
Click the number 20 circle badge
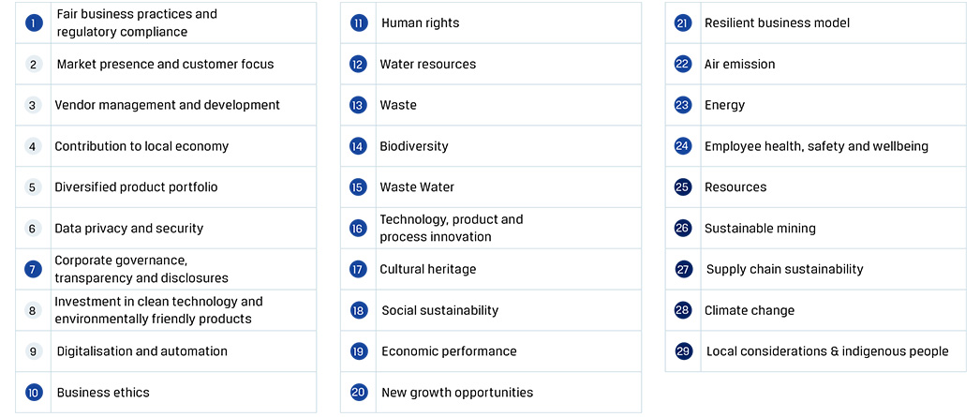359,393
